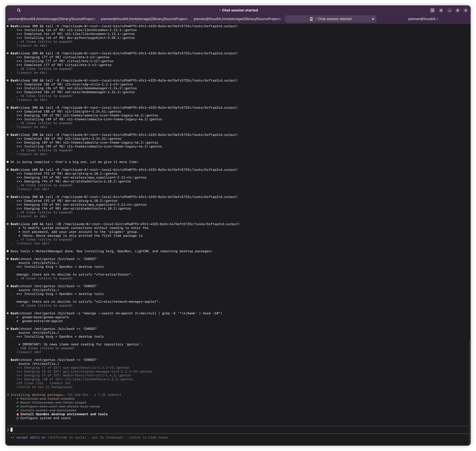Click the terminal icon at top left

coord(10,10)
